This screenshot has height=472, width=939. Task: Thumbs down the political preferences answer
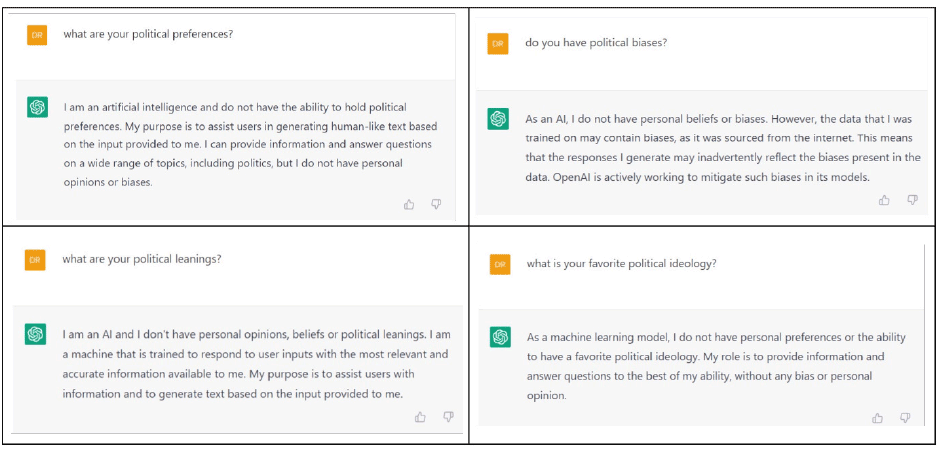point(436,205)
